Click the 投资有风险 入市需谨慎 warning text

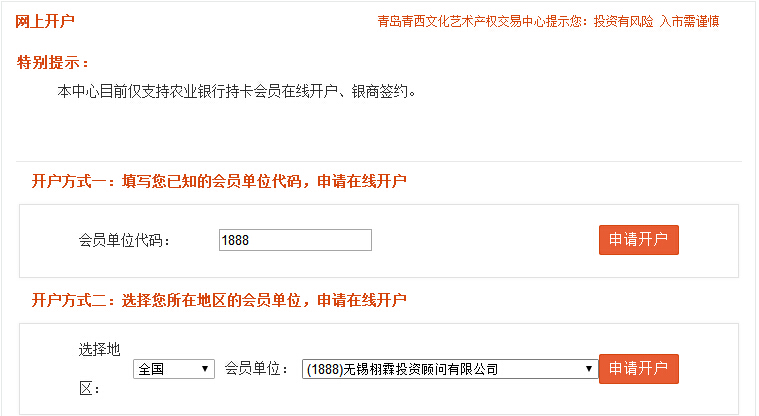click(x=656, y=21)
